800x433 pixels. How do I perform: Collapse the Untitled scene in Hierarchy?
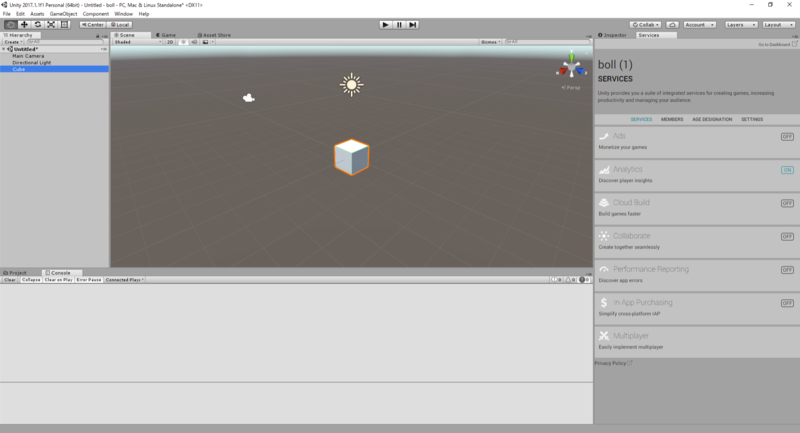pyautogui.click(x=4, y=49)
